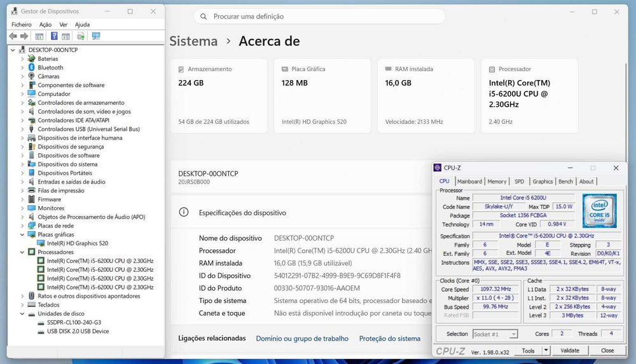This screenshot has width=636, height=364.
Task: Click the CPU-Z title bar app icon
Action: pyautogui.click(x=438, y=168)
